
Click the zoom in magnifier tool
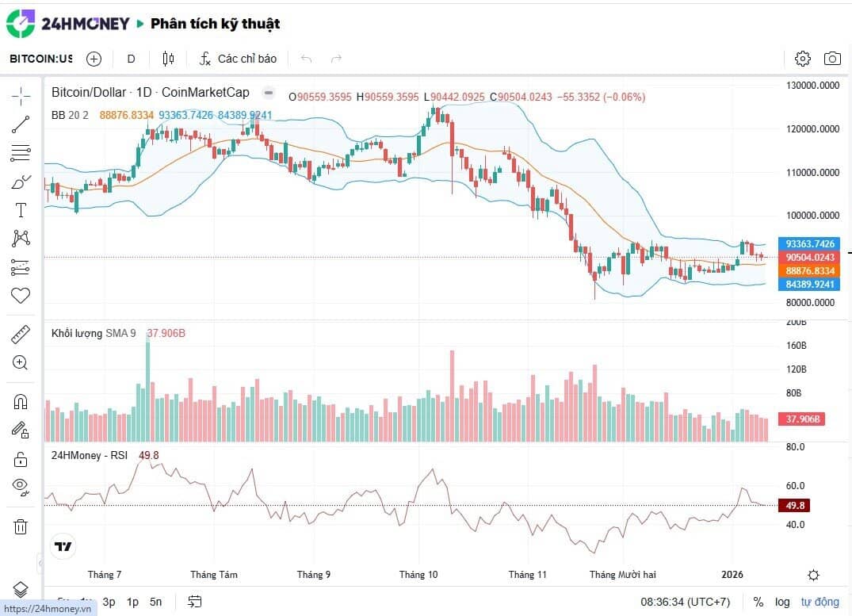coord(21,363)
